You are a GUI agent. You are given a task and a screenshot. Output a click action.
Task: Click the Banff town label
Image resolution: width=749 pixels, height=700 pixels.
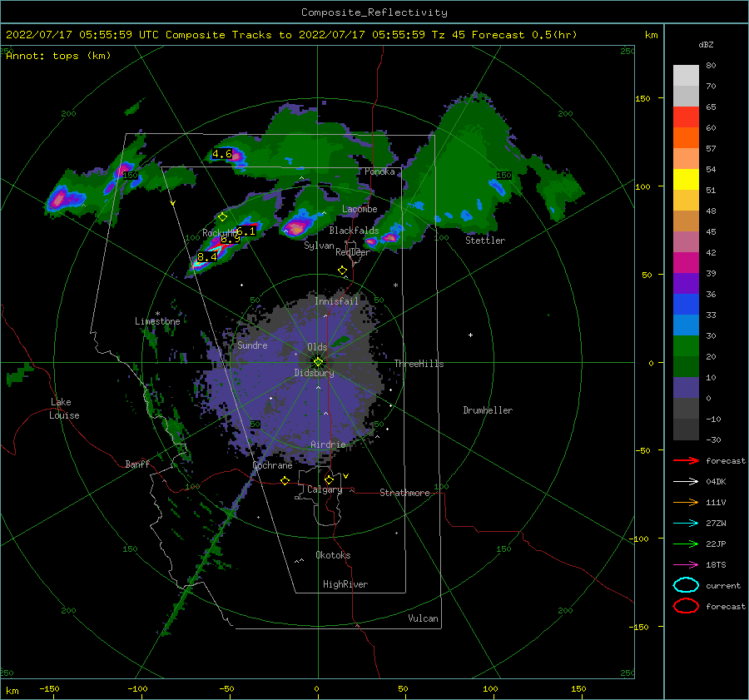[137, 464]
